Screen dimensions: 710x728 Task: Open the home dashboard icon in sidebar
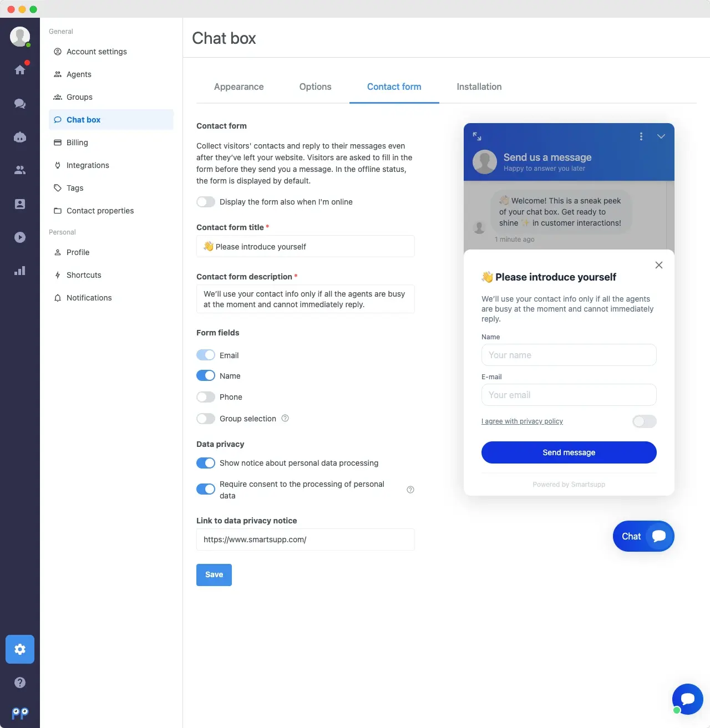pyautogui.click(x=20, y=70)
